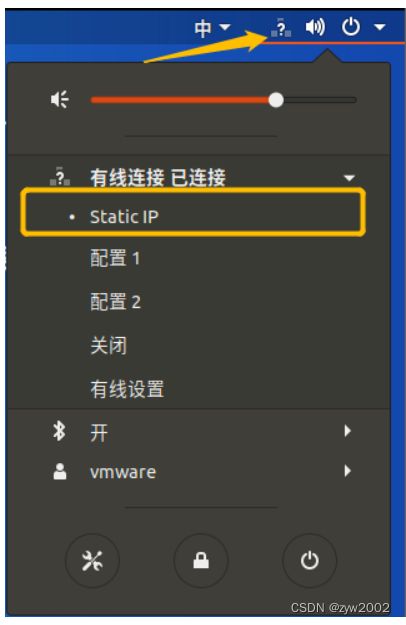
Task: Lock the screen with the padlock button
Action: 201,560
